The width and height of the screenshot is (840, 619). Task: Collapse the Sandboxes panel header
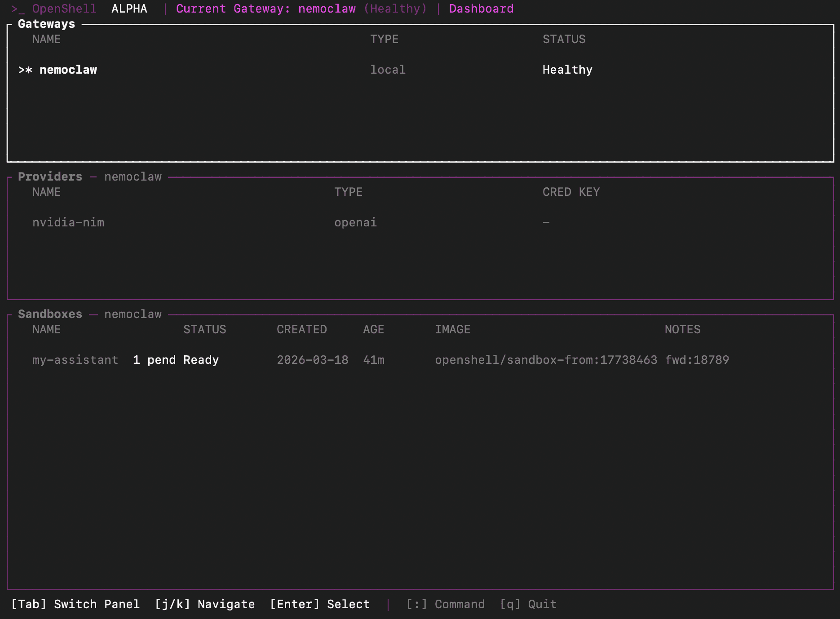pos(49,314)
